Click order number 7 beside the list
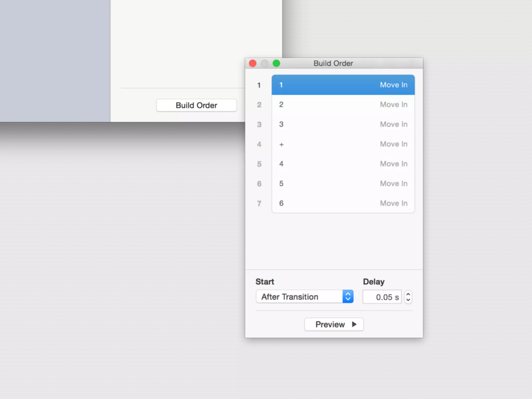 (x=259, y=203)
